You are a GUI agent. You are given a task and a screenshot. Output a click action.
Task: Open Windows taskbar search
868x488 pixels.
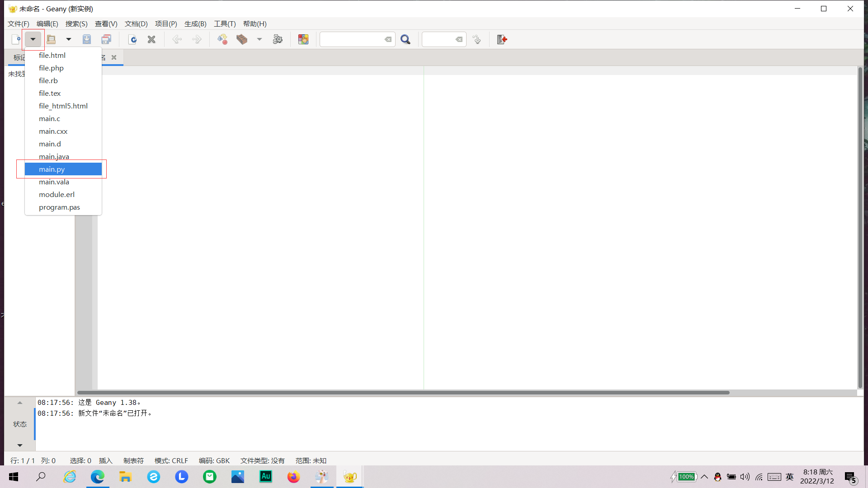(x=41, y=477)
